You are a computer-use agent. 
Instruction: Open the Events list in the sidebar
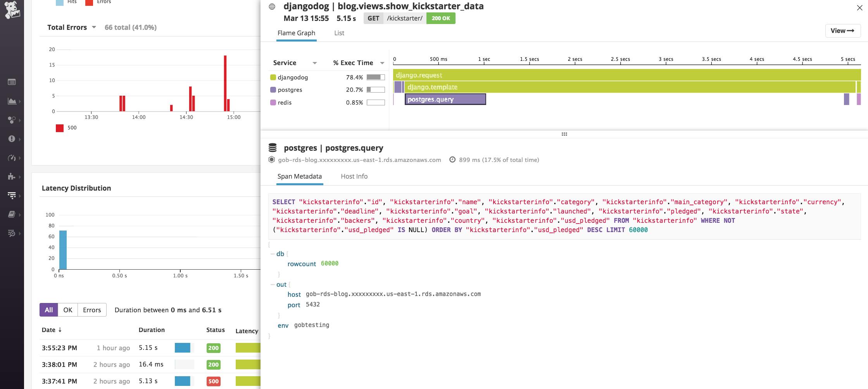click(12, 82)
